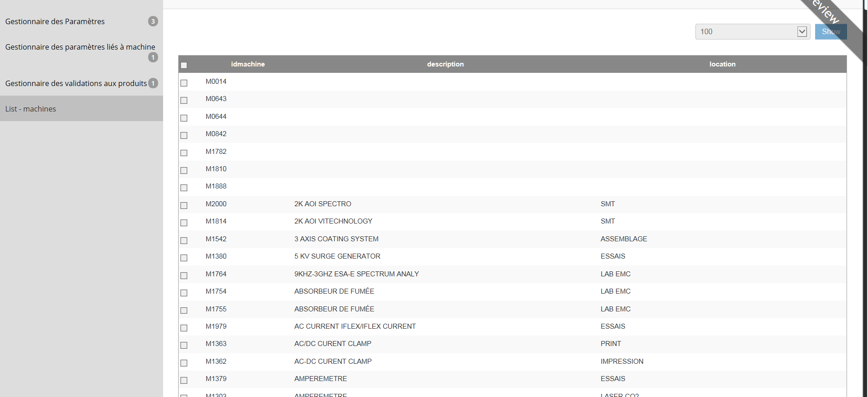The image size is (868, 397).
Task: Click ABSORBEUR DE FUMÉE in row M1754
Action: pyautogui.click(x=334, y=291)
